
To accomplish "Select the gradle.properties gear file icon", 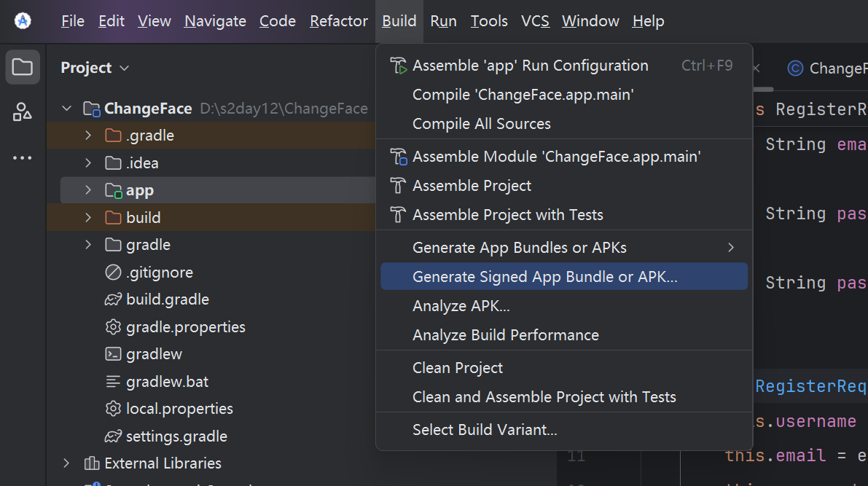I will point(113,327).
